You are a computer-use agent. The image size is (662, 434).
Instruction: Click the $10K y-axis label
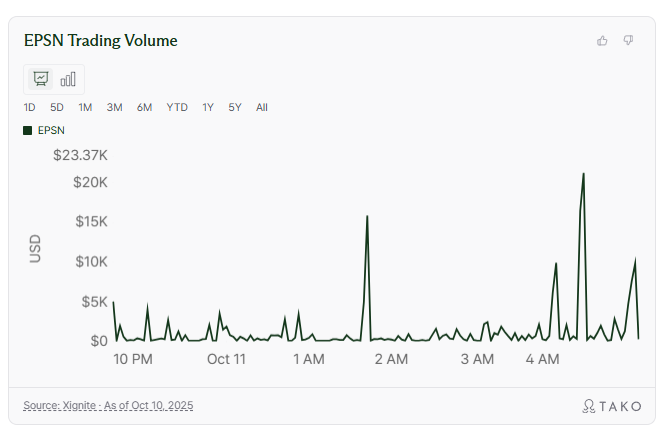point(91,262)
